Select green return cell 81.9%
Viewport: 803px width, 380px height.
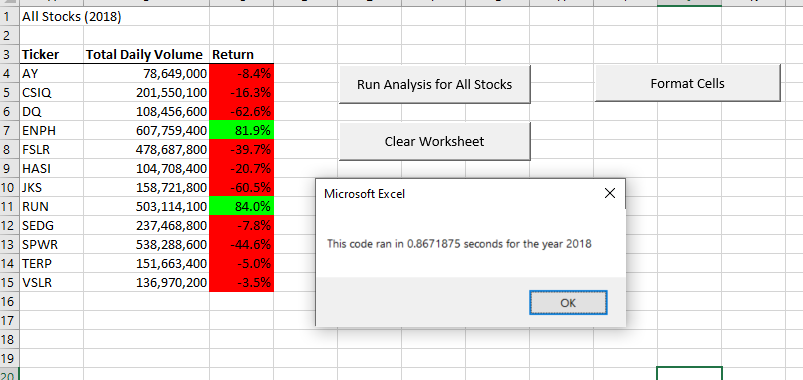[241, 131]
